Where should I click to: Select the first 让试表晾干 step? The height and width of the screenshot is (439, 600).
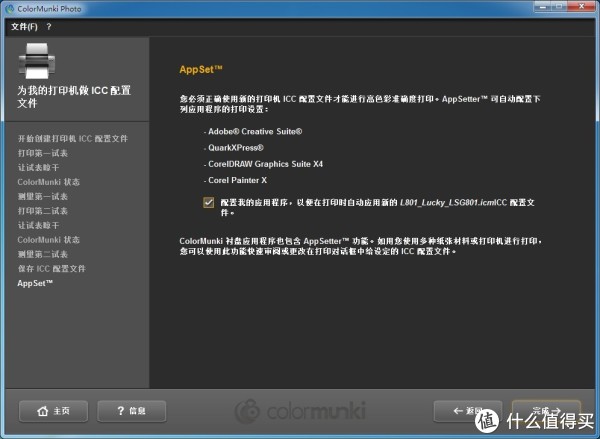38,168
